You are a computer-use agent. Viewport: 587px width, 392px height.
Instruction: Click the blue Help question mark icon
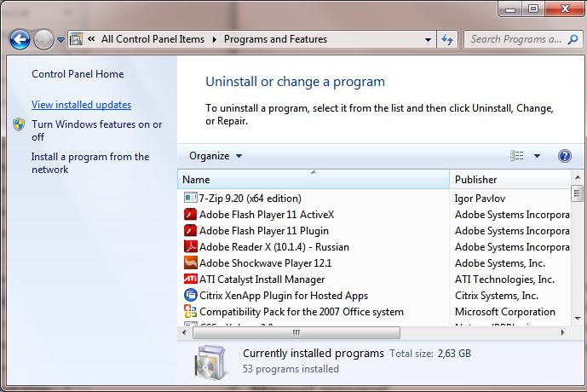[x=565, y=156]
